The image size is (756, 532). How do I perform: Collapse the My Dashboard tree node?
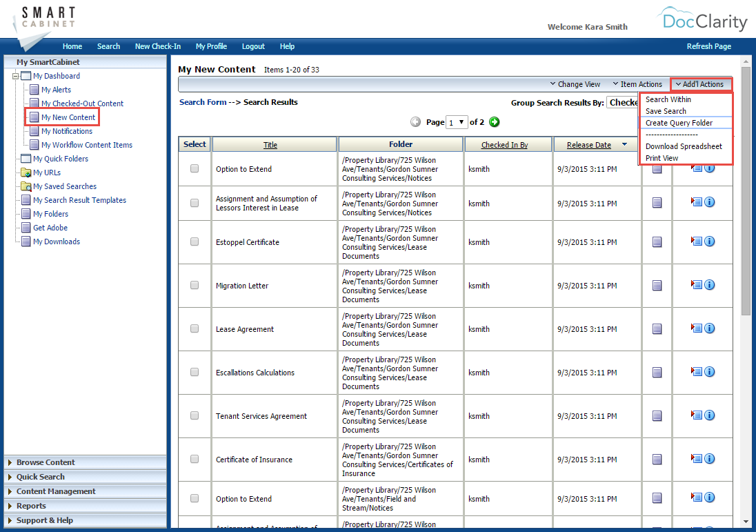pyautogui.click(x=14, y=76)
